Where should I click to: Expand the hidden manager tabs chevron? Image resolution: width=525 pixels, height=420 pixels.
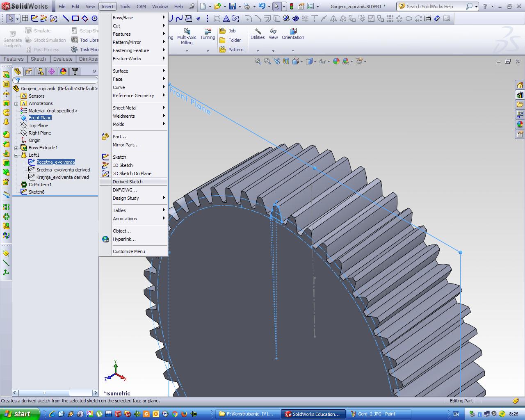tap(94, 71)
